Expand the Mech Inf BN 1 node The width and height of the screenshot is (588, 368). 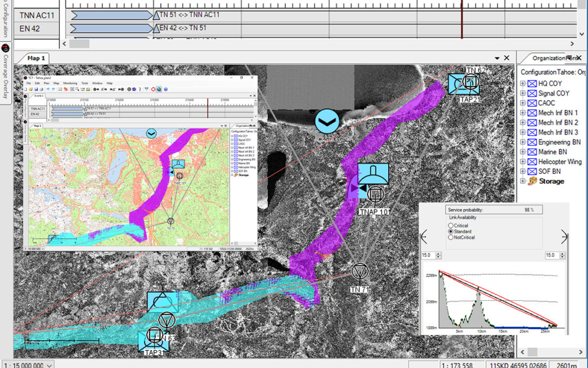[x=523, y=113]
